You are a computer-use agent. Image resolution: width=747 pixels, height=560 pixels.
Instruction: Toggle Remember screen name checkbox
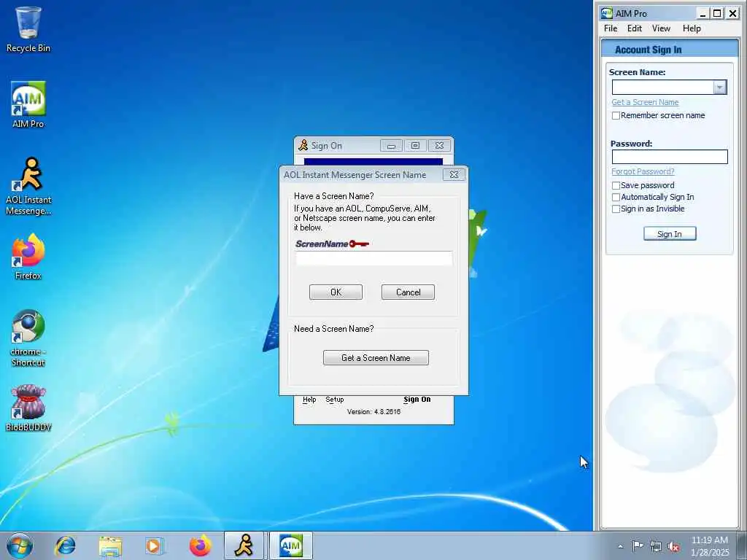point(616,115)
